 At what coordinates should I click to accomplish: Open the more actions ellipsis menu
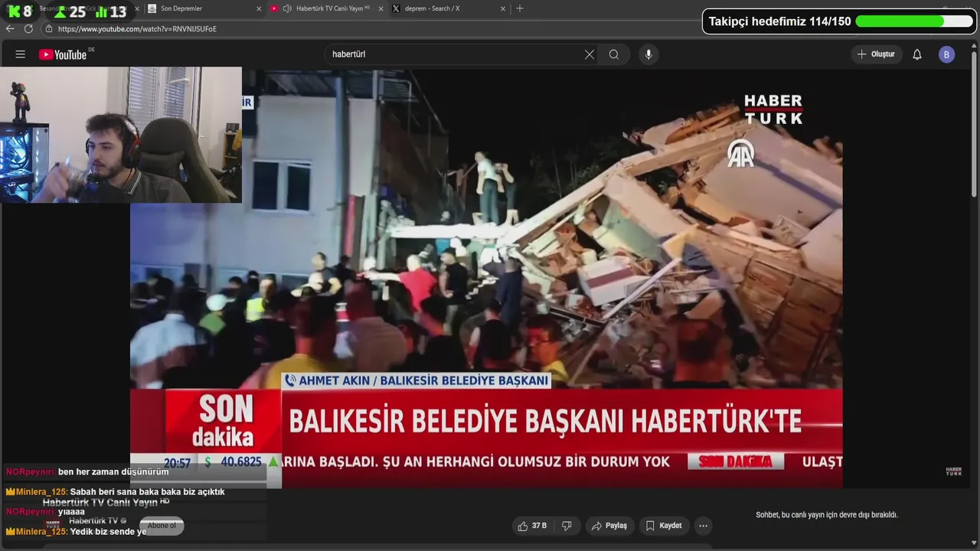703,526
